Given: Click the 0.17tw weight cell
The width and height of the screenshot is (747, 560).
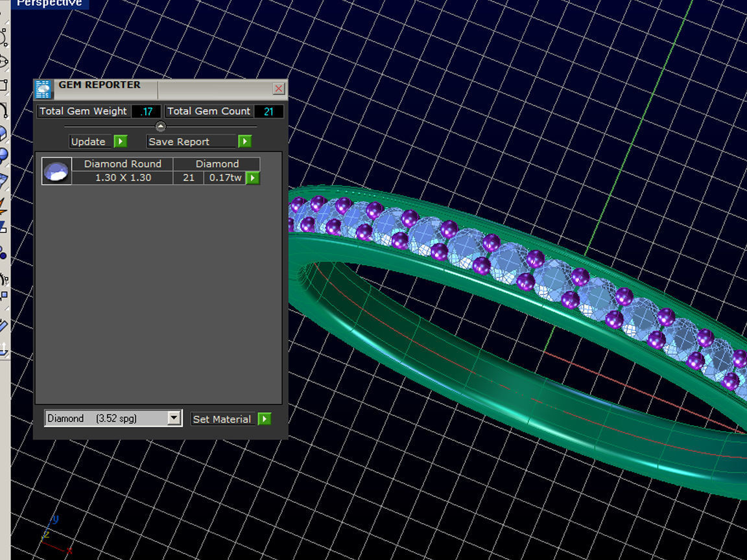Looking at the screenshot, I should point(226,178).
